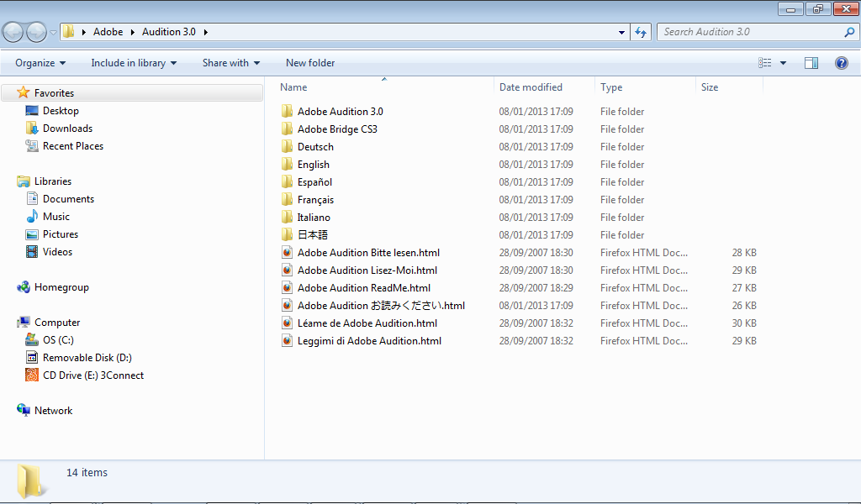Click the Forward navigation arrow button

[36, 33]
